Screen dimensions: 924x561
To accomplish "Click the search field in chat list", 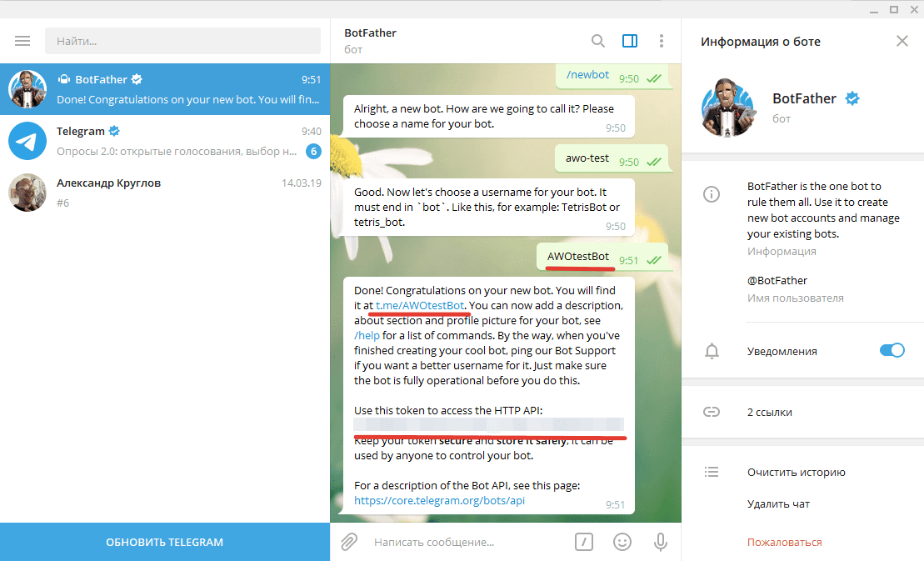I will coord(182,41).
